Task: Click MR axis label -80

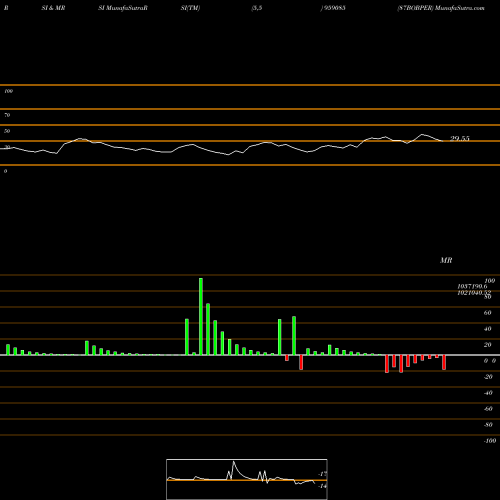Action: 488,425
